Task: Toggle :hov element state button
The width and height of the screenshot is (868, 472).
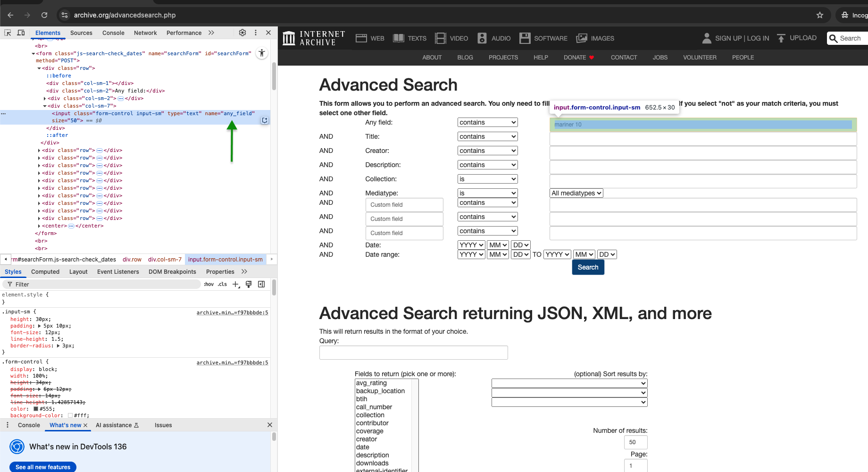Action: coord(209,284)
